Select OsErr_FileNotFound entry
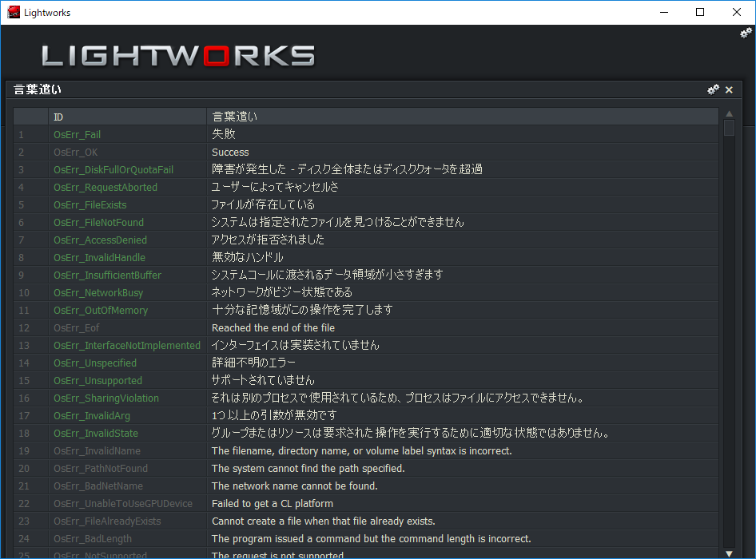 127,223
